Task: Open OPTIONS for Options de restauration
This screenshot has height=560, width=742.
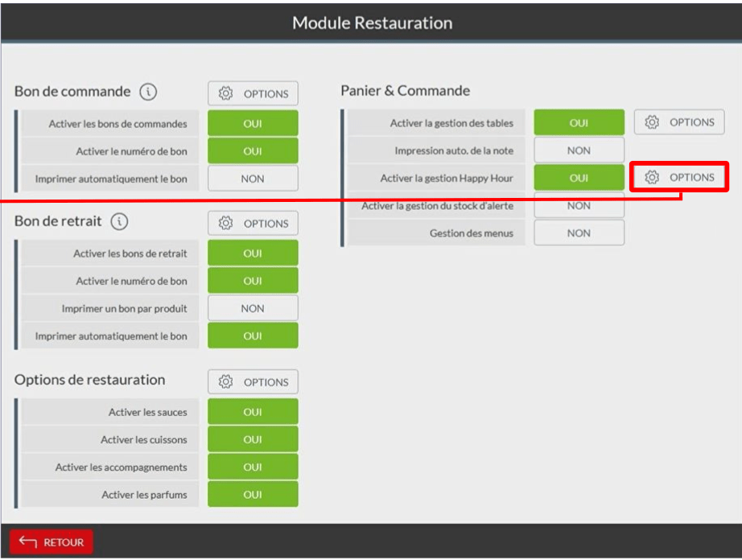Action: tap(253, 381)
